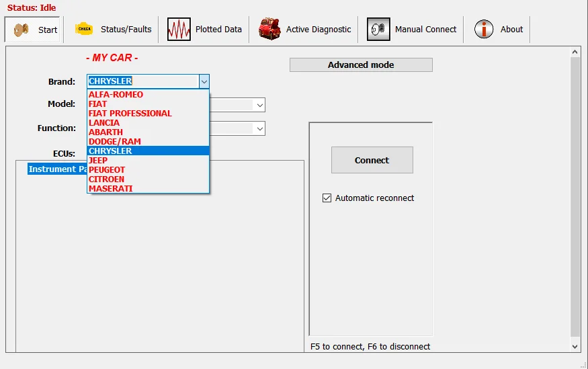Select PEUGEOT brand option
Image resolution: width=588 pixels, height=369 pixels.
pos(148,169)
